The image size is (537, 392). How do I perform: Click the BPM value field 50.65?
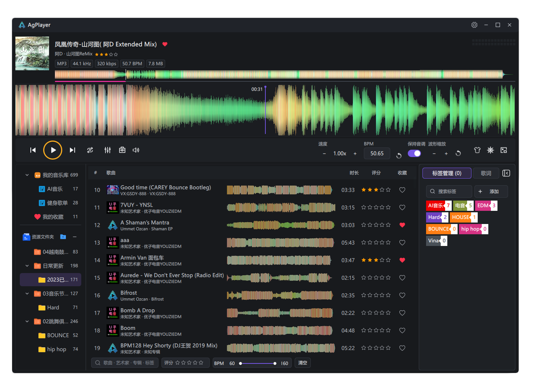[377, 153]
